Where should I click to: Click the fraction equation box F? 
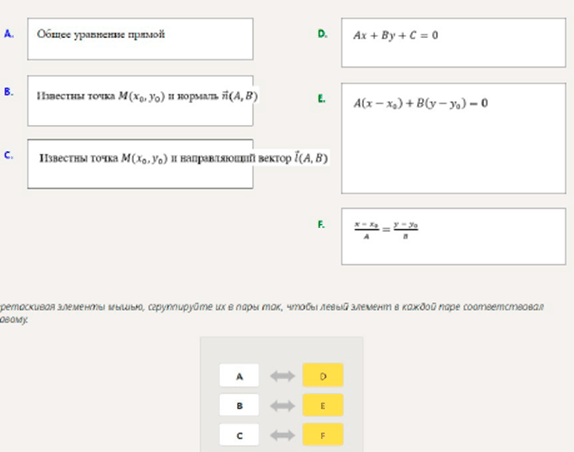point(454,236)
